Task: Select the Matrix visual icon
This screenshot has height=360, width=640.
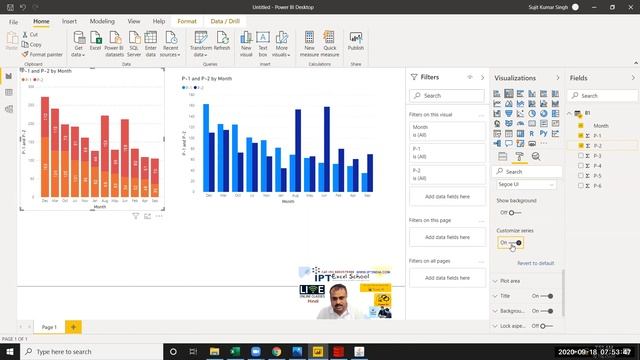Action: [x=520, y=133]
